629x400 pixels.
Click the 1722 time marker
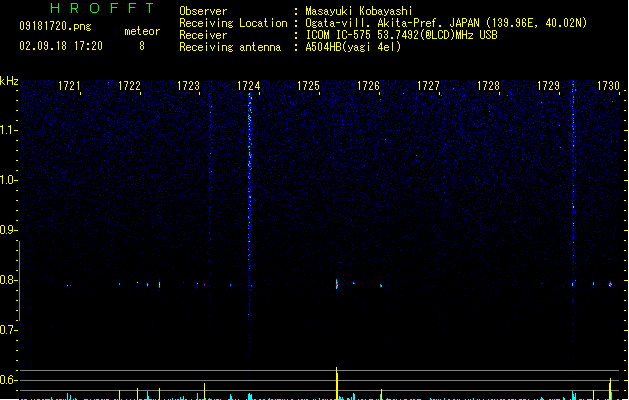129,86
